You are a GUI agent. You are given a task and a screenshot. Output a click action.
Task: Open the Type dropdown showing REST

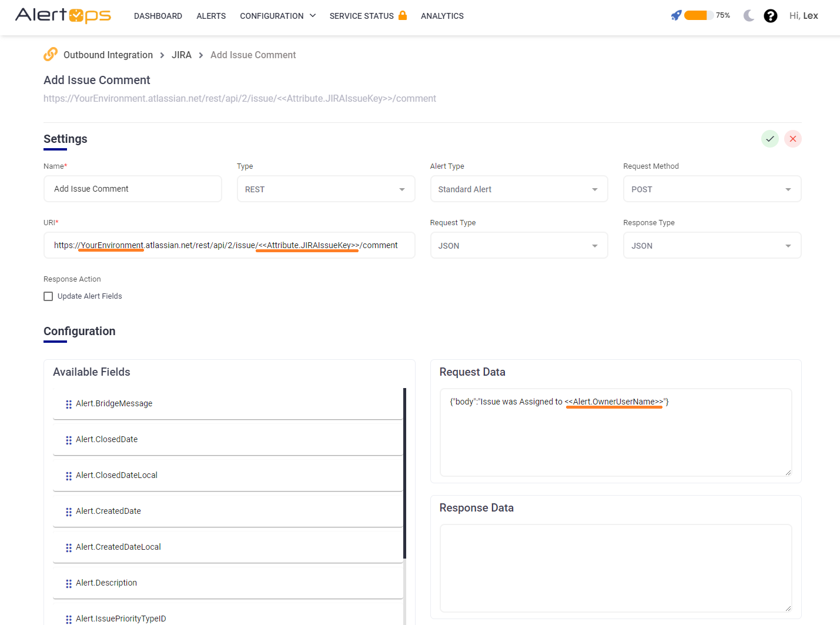326,189
